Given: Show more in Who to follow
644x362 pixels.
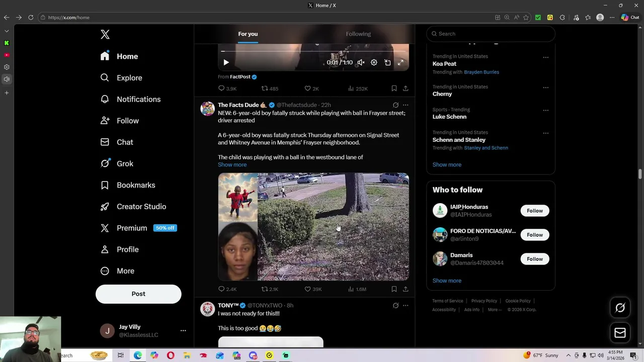Looking at the screenshot, I should 447,281.
